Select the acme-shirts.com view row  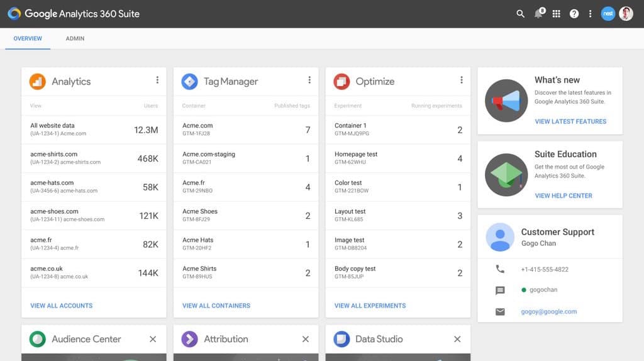[94, 158]
